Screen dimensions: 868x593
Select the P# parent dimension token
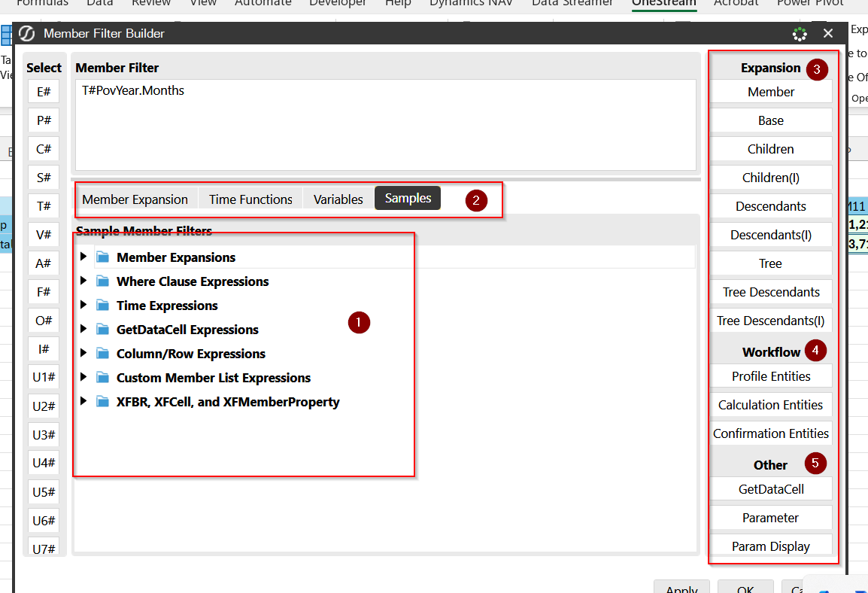pyautogui.click(x=43, y=120)
